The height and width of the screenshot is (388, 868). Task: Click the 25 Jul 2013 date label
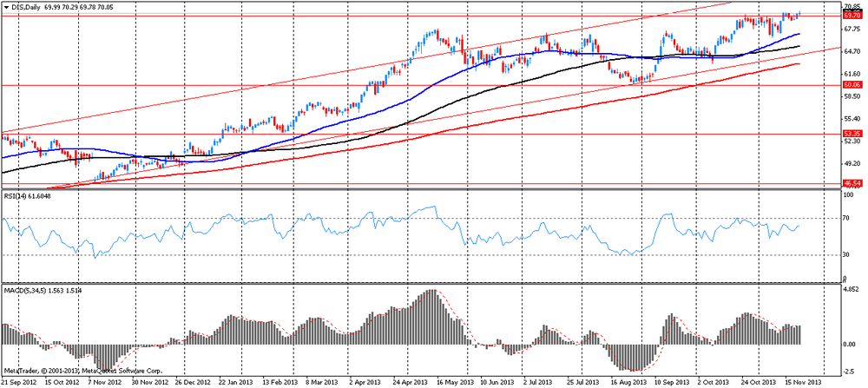[583, 383]
